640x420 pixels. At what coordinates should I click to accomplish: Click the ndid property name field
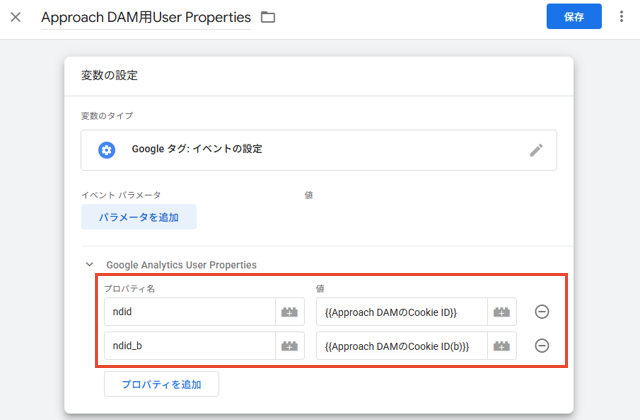pos(190,312)
